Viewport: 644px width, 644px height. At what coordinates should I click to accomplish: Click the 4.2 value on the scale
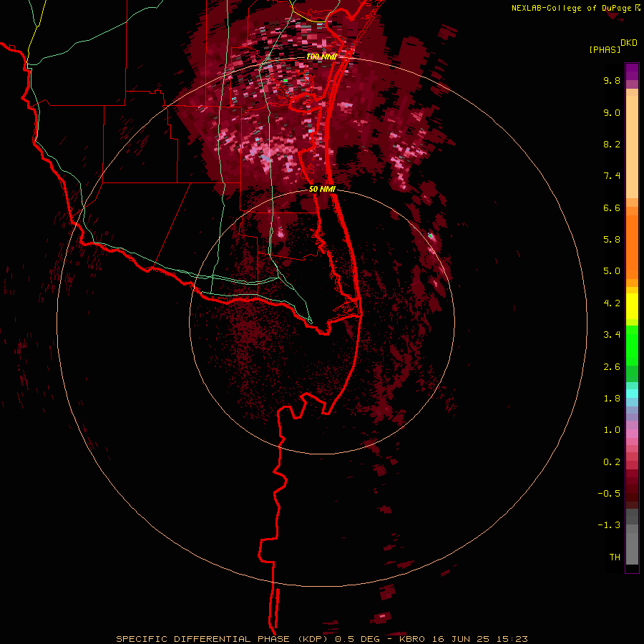[x=612, y=303]
